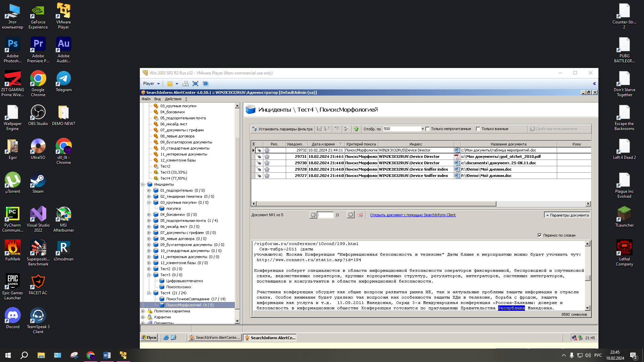Click the Инциденты header database icon
The height and width of the screenshot is (362, 644).
click(251, 110)
